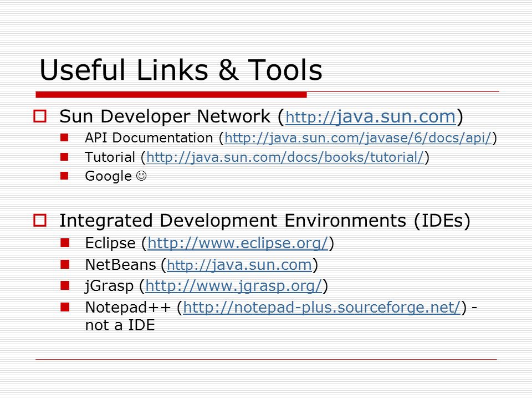Click the smiley face after Google
This screenshot has height=399, width=532.
(x=141, y=176)
